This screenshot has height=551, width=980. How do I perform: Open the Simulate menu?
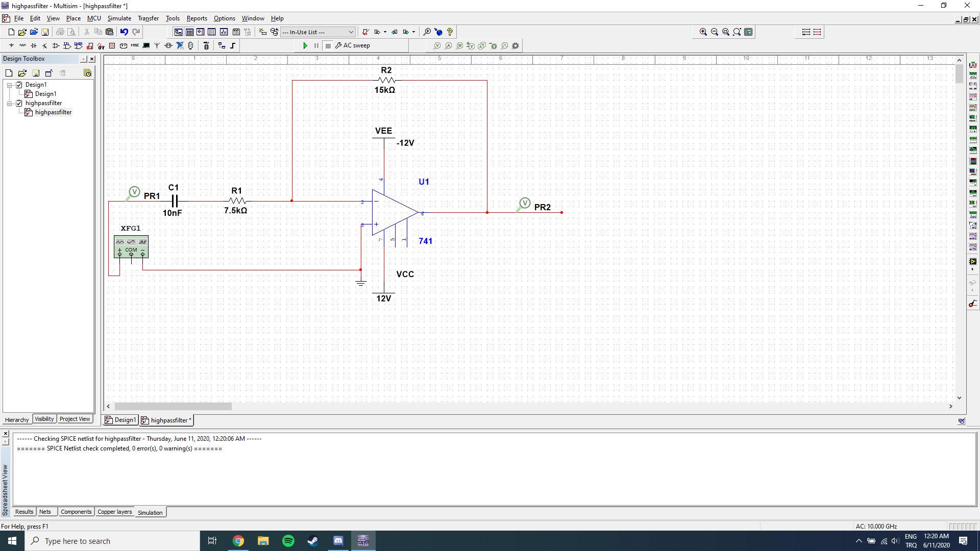(119, 18)
